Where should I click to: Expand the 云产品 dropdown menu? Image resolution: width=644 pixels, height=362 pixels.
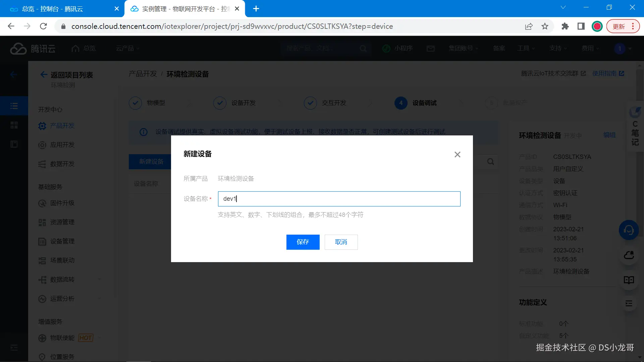tap(127, 49)
